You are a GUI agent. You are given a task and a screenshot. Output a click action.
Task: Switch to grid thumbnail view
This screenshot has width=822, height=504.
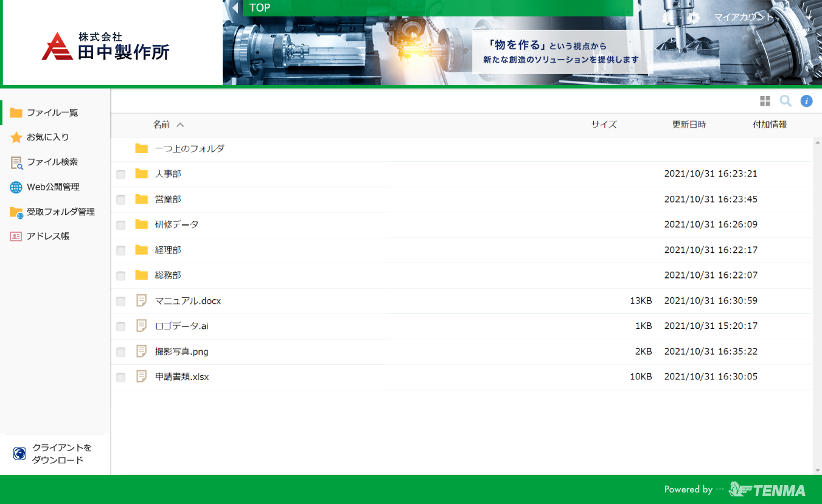[x=765, y=101]
